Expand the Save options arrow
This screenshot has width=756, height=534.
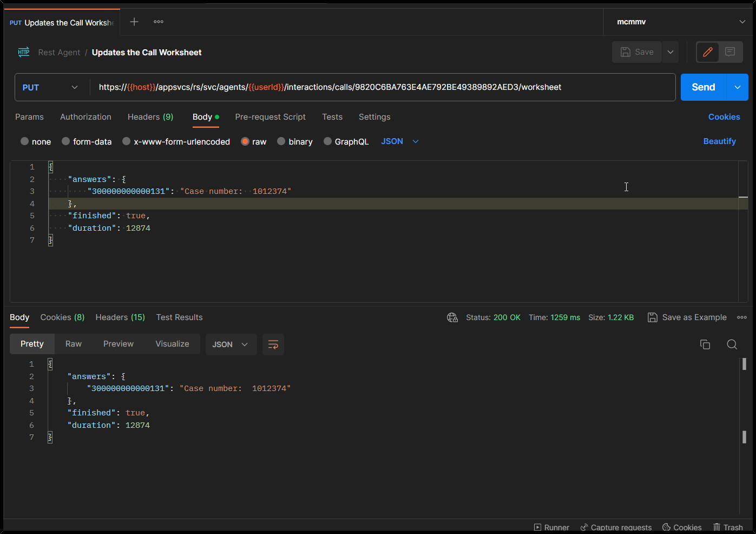[x=670, y=52]
